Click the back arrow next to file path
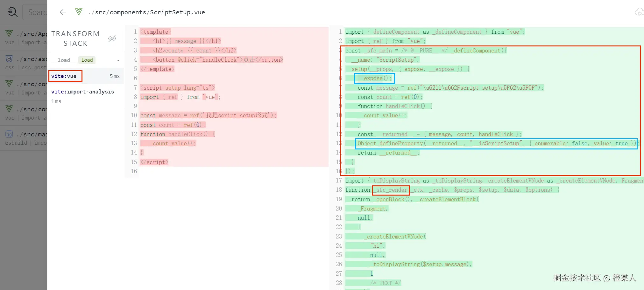Screen dimensions: 644x290 coord(63,12)
